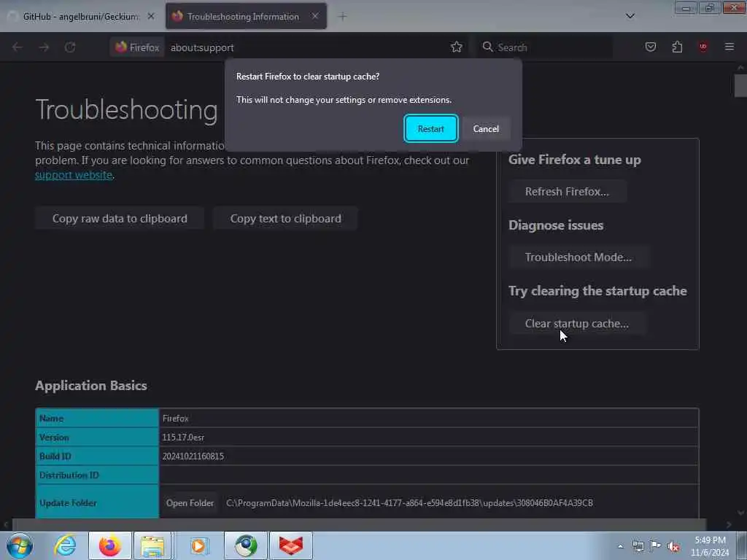This screenshot has width=747, height=560.
Task: Go back one page
Action: [18, 47]
